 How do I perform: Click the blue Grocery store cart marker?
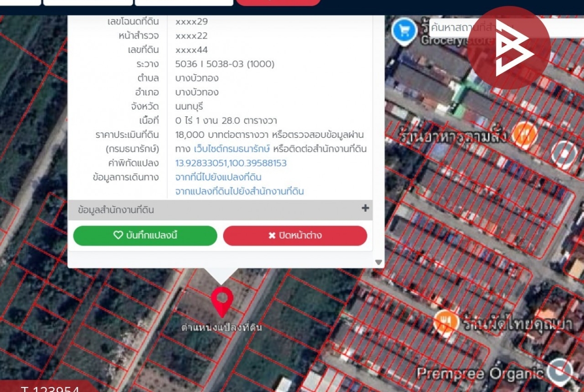pos(404,30)
